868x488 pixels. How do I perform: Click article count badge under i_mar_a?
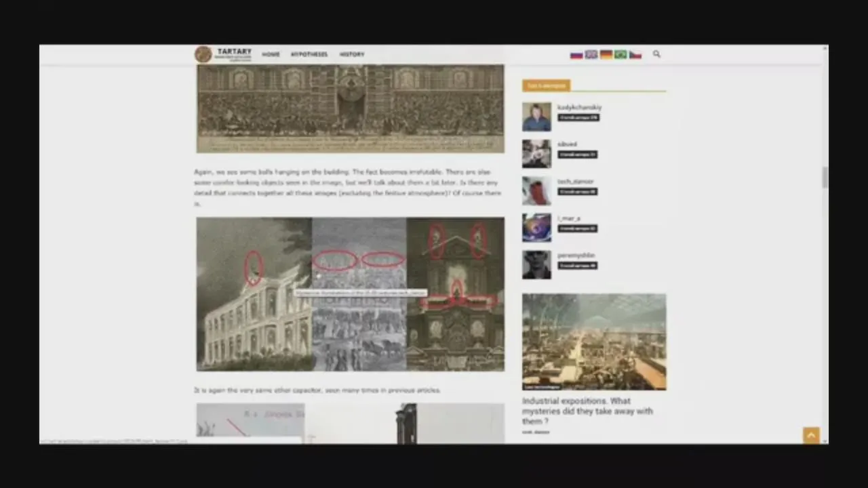point(578,229)
